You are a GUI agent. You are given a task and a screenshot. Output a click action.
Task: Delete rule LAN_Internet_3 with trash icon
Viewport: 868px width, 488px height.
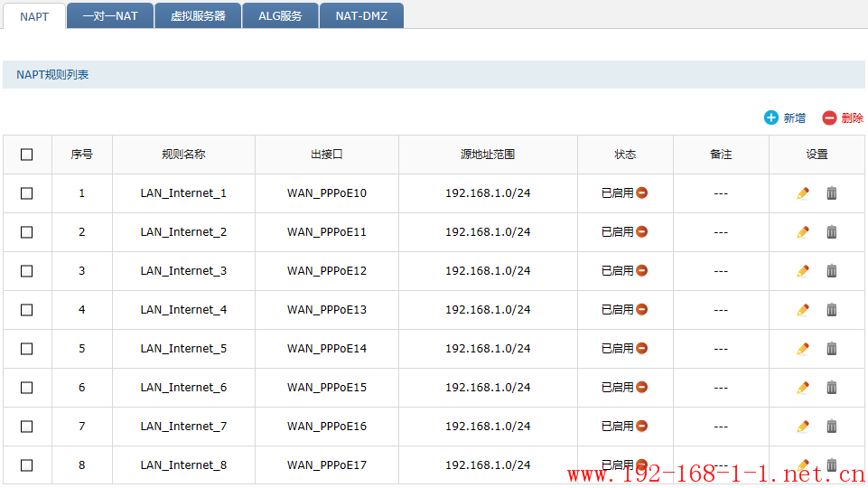tap(832, 271)
